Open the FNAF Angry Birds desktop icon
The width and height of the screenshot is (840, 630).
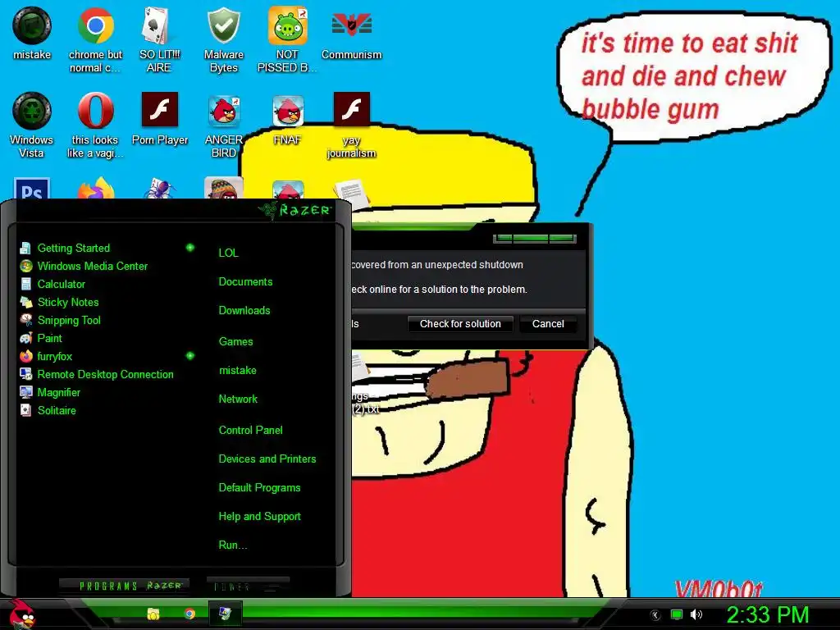coord(288,118)
